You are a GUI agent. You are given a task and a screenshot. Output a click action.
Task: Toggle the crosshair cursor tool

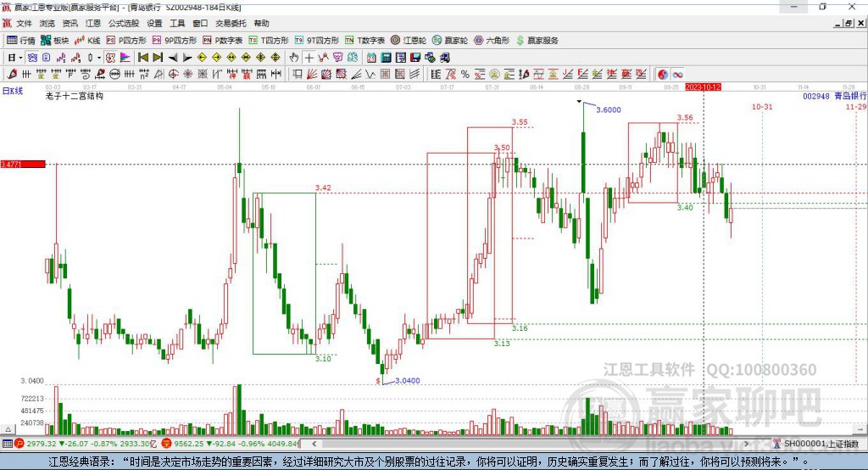point(309,58)
